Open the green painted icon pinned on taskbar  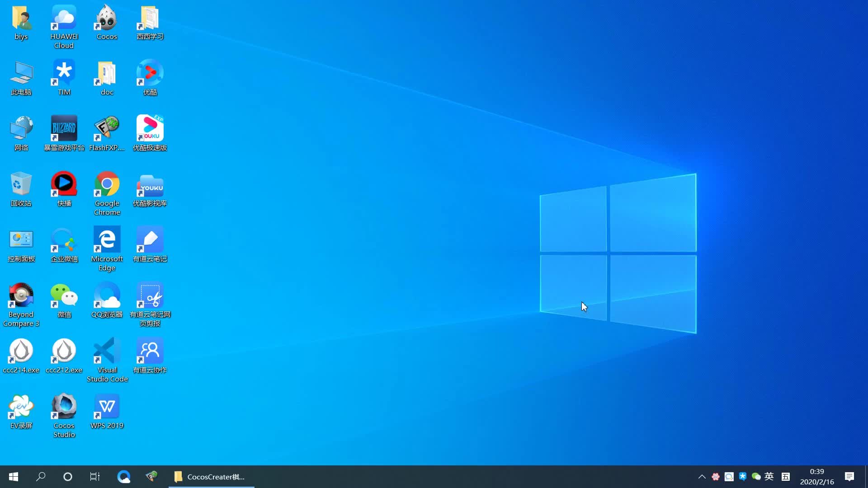[152, 477]
